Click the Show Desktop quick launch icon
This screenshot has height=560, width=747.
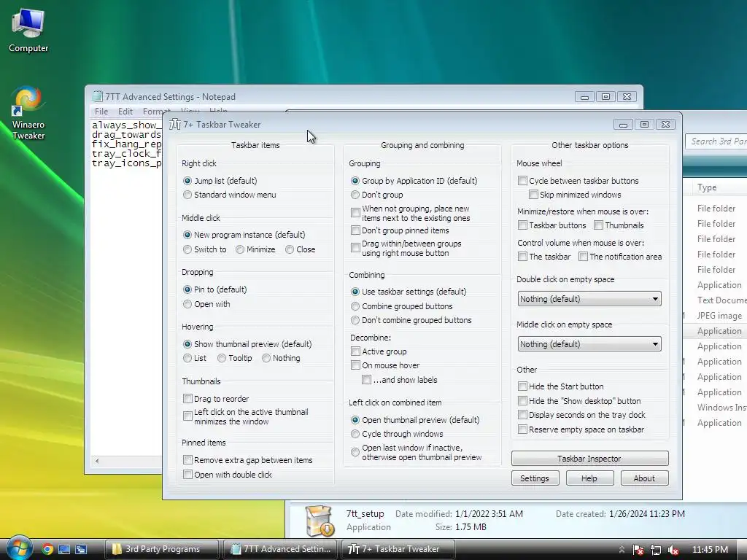[64, 549]
